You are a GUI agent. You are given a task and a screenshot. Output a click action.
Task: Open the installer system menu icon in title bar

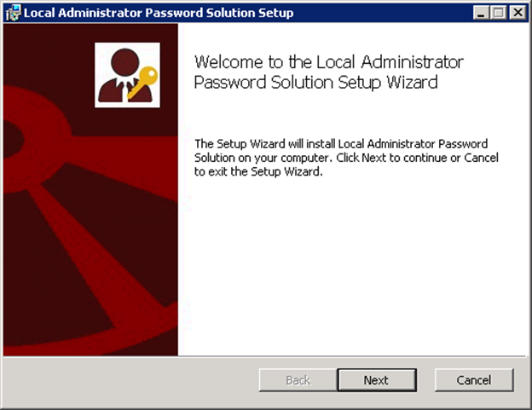[14, 13]
